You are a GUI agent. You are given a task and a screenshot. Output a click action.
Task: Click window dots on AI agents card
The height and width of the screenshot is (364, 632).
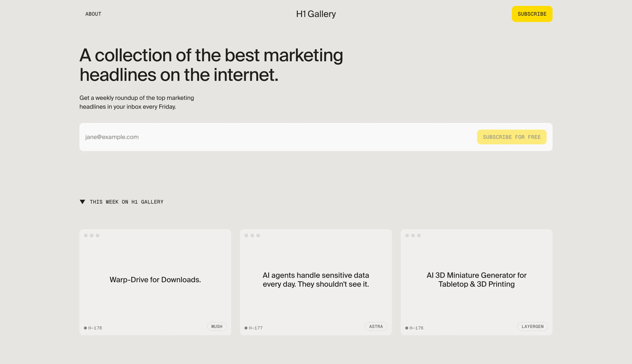coord(252,236)
